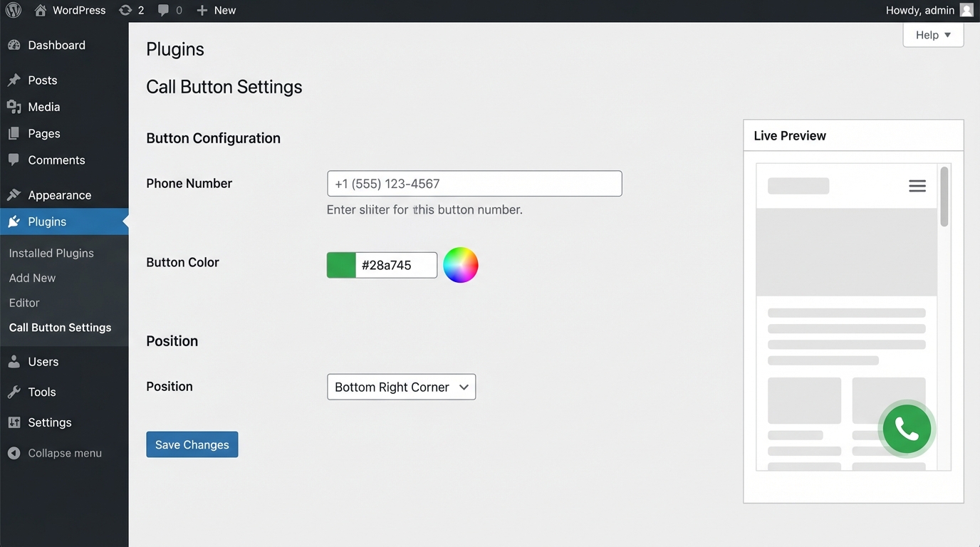This screenshot has width=980, height=547.
Task: Expand the Help panel
Action: point(933,34)
